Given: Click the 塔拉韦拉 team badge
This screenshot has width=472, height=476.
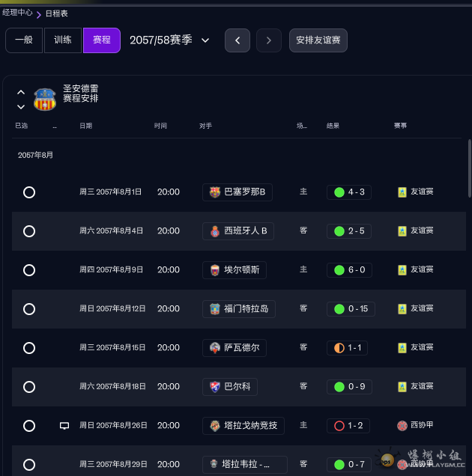Looking at the screenshot, I should [x=214, y=464].
